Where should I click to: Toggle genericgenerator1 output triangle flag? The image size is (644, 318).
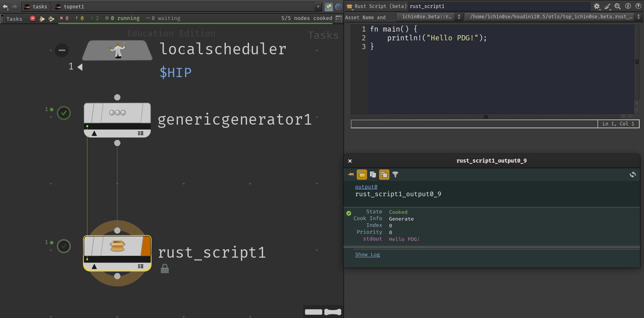pyautogui.click(x=94, y=133)
